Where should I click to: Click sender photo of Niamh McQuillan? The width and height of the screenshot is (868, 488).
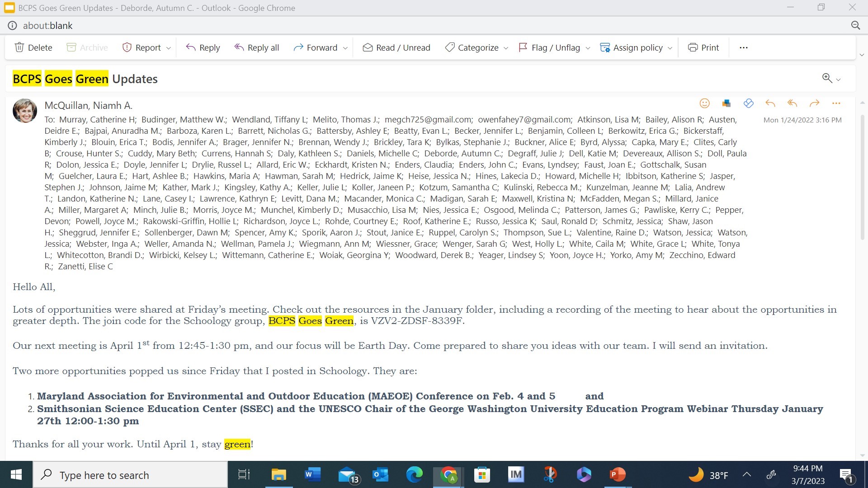tap(25, 111)
